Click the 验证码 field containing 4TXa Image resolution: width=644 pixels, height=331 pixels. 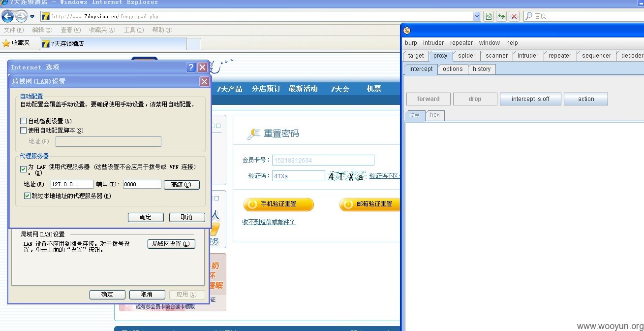point(299,176)
